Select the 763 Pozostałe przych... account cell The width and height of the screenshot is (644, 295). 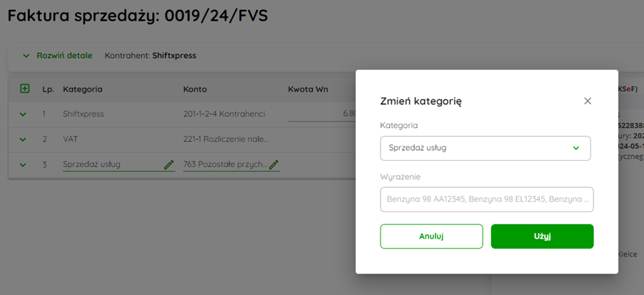[x=231, y=164]
